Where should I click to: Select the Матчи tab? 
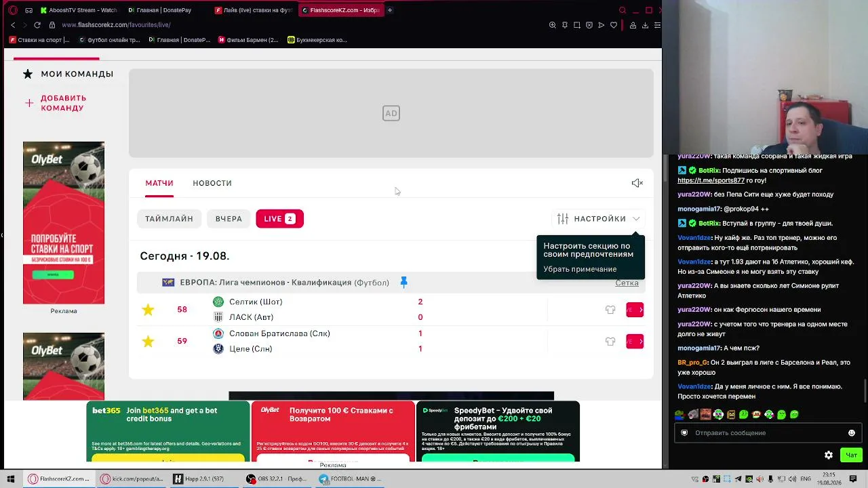click(x=159, y=183)
